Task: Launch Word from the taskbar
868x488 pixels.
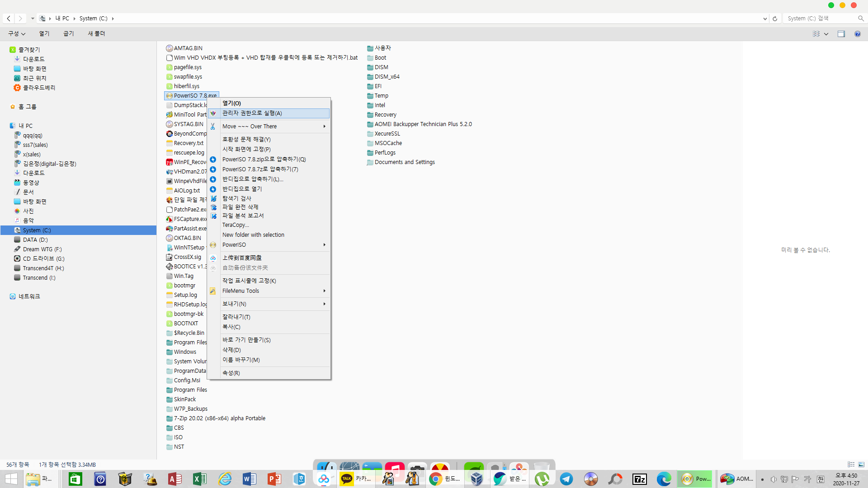Action: tap(249, 479)
